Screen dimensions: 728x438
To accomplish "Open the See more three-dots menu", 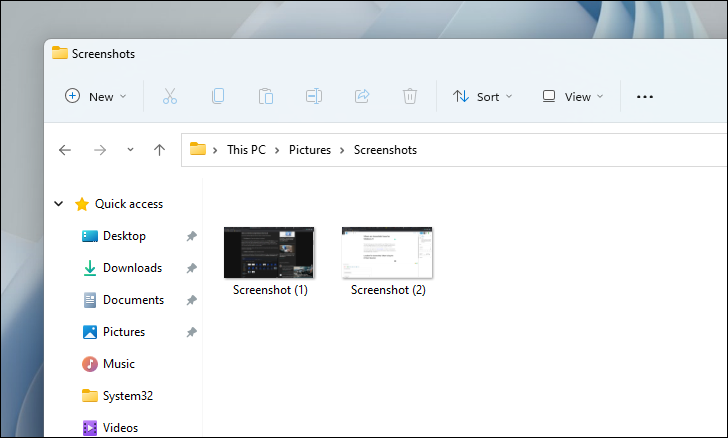I will click(x=645, y=97).
